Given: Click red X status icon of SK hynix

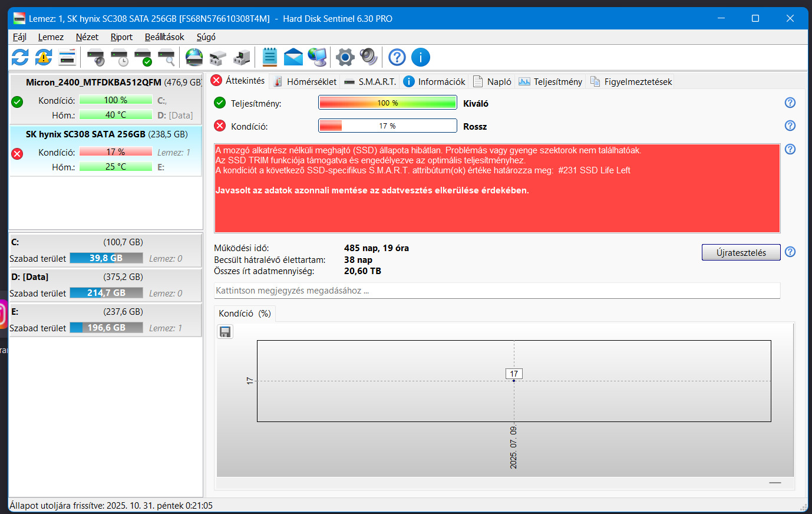Looking at the screenshot, I should pos(17,154).
